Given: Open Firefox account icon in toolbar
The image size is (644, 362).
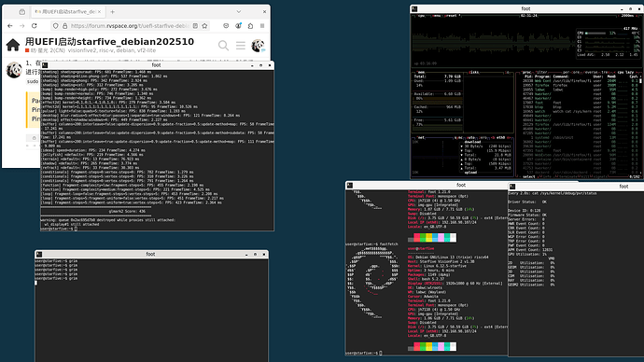Looking at the screenshot, I should (x=238, y=26).
